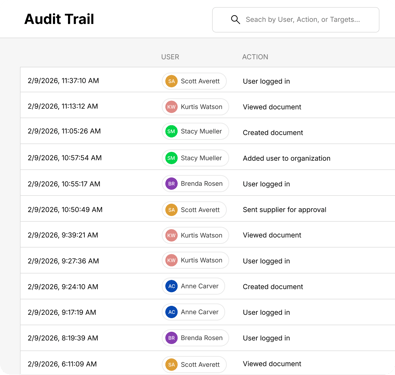Select Anne Carver name at 9:17:19 AM
This screenshot has width=395, height=375.
pos(200,312)
